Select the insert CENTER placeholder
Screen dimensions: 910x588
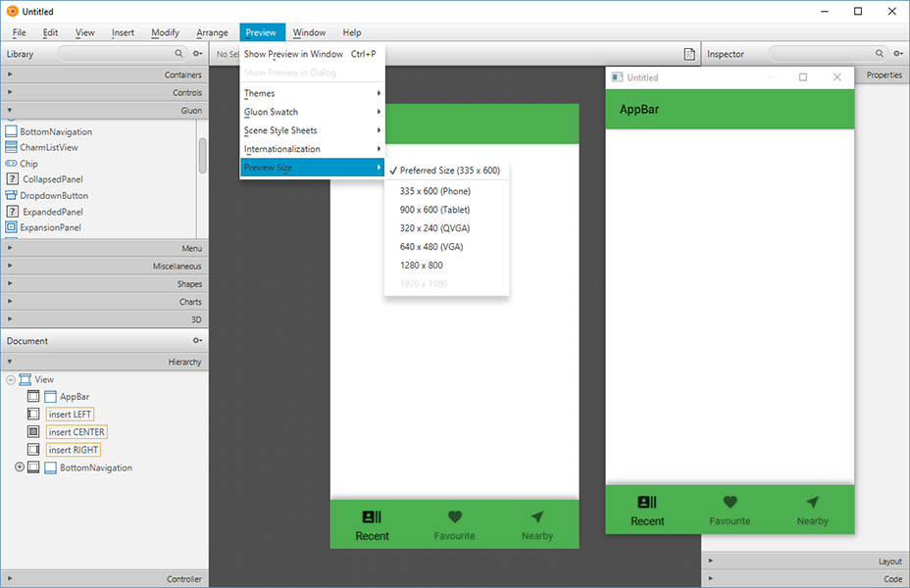pos(76,432)
